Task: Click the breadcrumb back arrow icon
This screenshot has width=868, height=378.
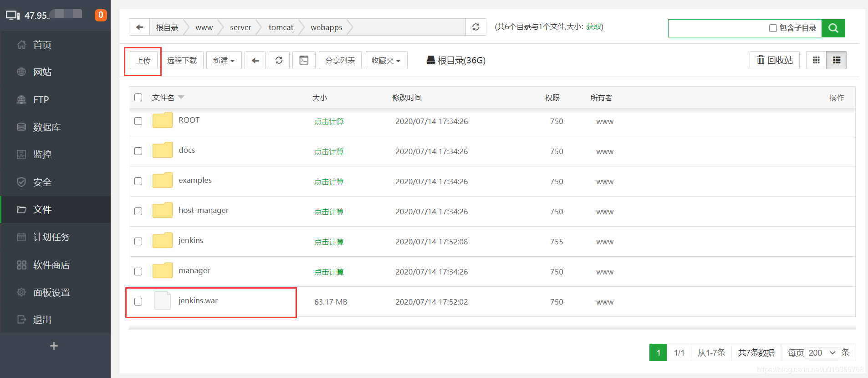Action: [140, 27]
